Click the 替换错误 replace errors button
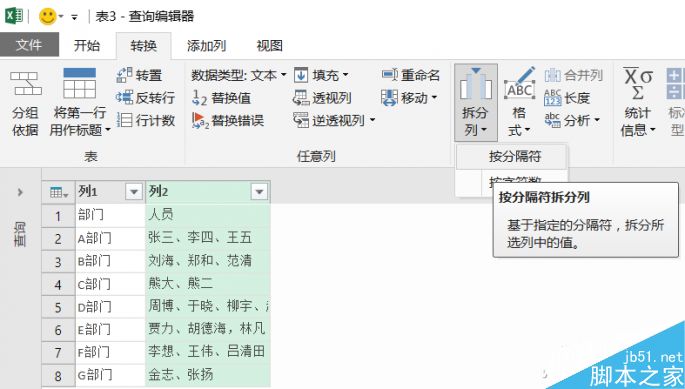This screenshot has height=389, width=685. pyautogui.click(x=228, y=120)
